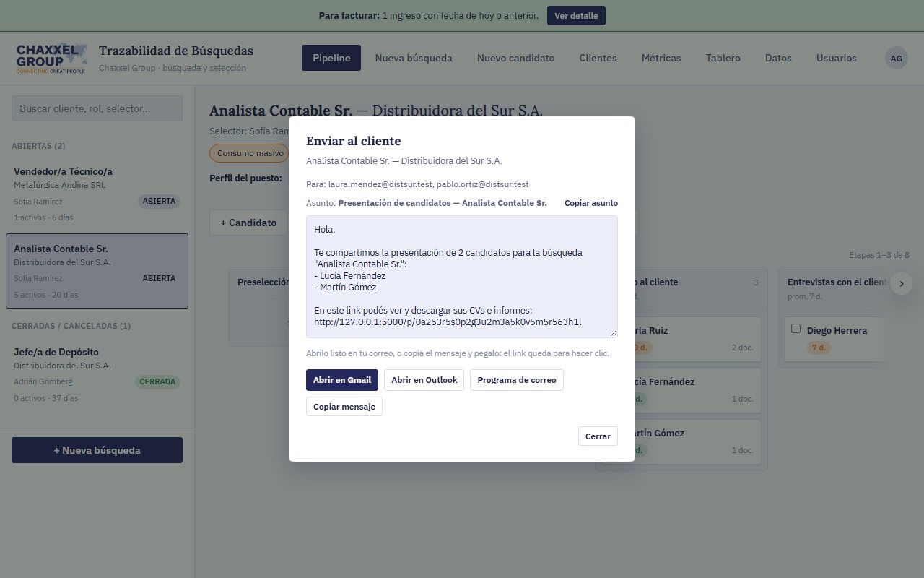This screenshot has height=578, width=924.
Task: Click Copiar mensaje button
Action: coord(344,407)
